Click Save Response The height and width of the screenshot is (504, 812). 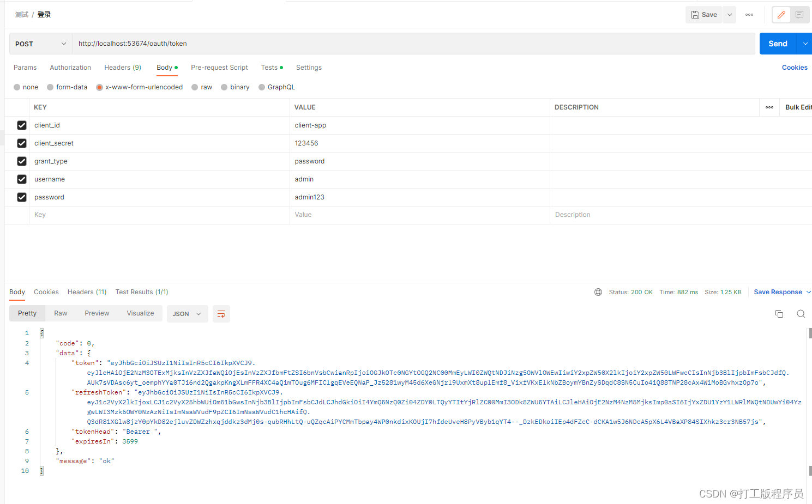(x=778, y=292)
